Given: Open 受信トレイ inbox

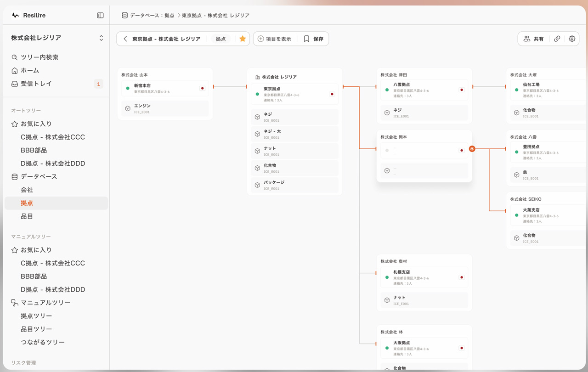Looking at the screenshot, I should coord(36,84).
